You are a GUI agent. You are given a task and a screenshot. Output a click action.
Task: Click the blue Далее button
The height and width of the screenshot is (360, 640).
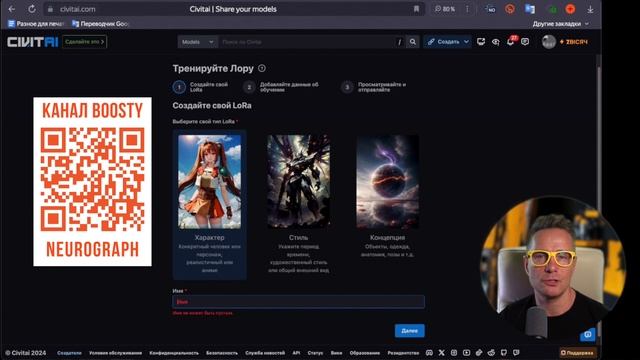(x=409, y=331)
